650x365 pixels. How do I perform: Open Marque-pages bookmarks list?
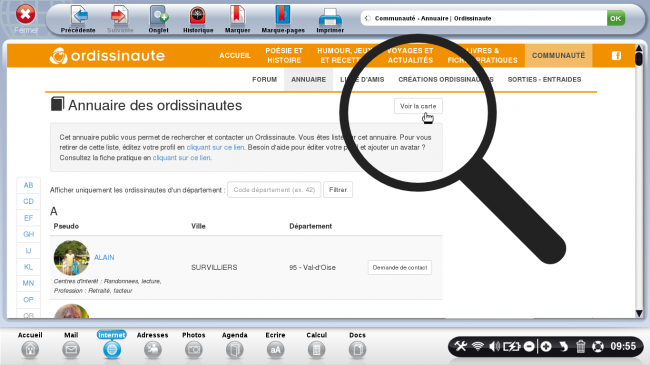(283, 16)
